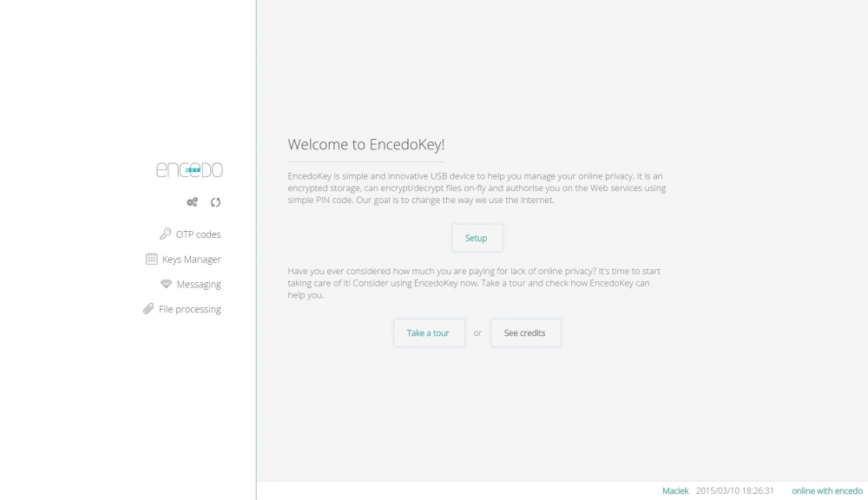868x500 pixels.
Task: Click the See credits button
Action: tap(525, 332)
